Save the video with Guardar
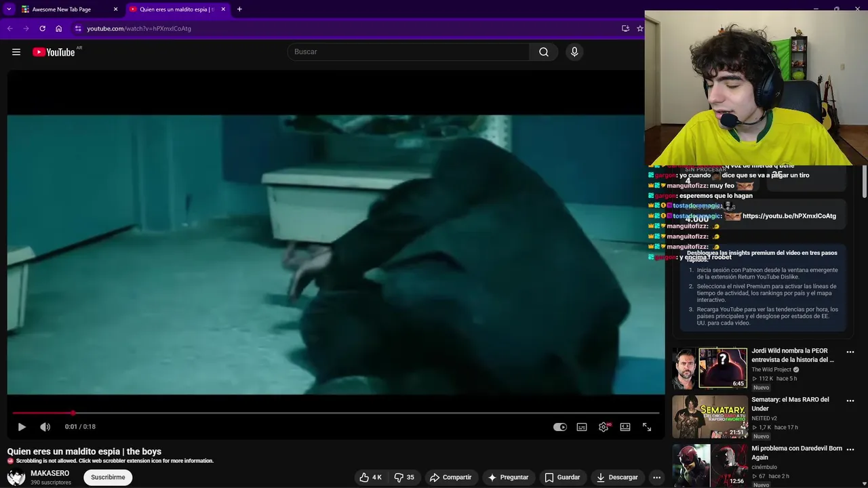Image resolution: width=868 pixels, height=488 pixels. 562,477
